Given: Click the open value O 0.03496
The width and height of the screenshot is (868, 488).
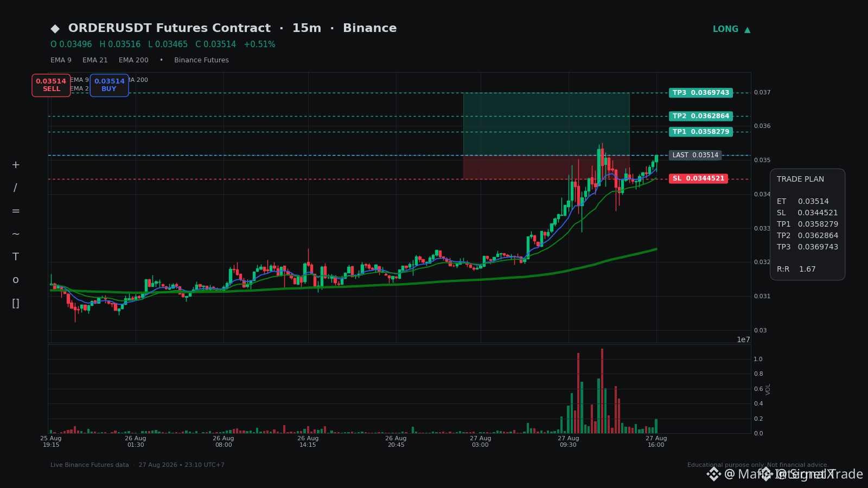Looking at the screenshot, I should (x=71, y=44).
